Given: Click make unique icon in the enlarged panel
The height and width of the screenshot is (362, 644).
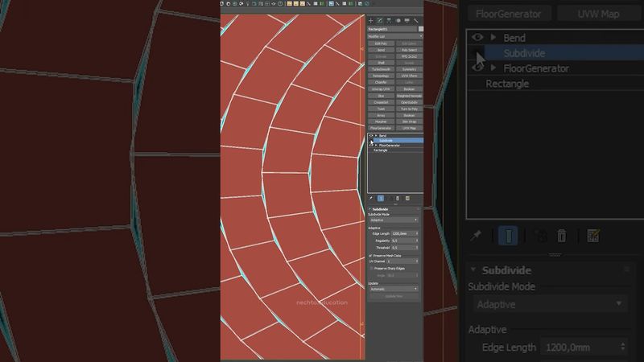Looking at the screenshot, I should [541, 235].
